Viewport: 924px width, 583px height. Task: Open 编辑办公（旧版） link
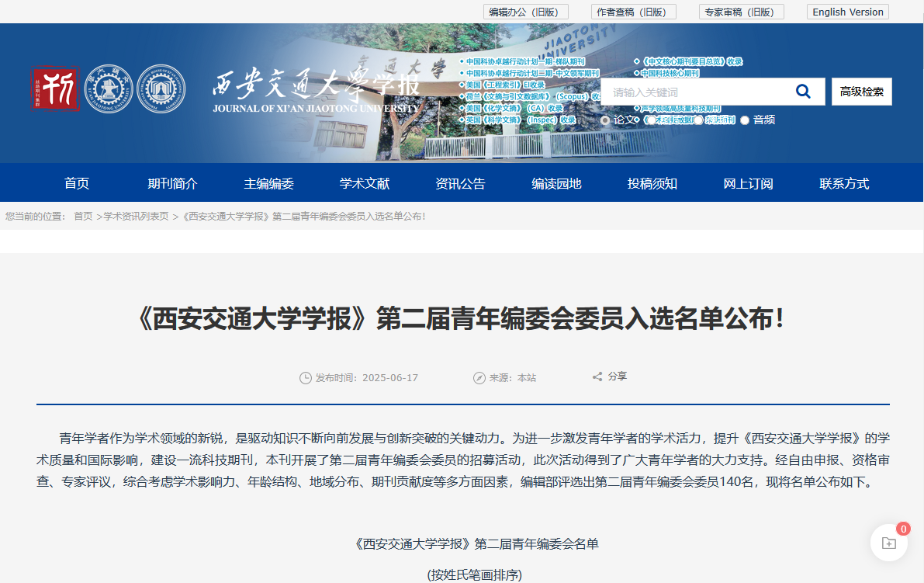pos(525,12)
